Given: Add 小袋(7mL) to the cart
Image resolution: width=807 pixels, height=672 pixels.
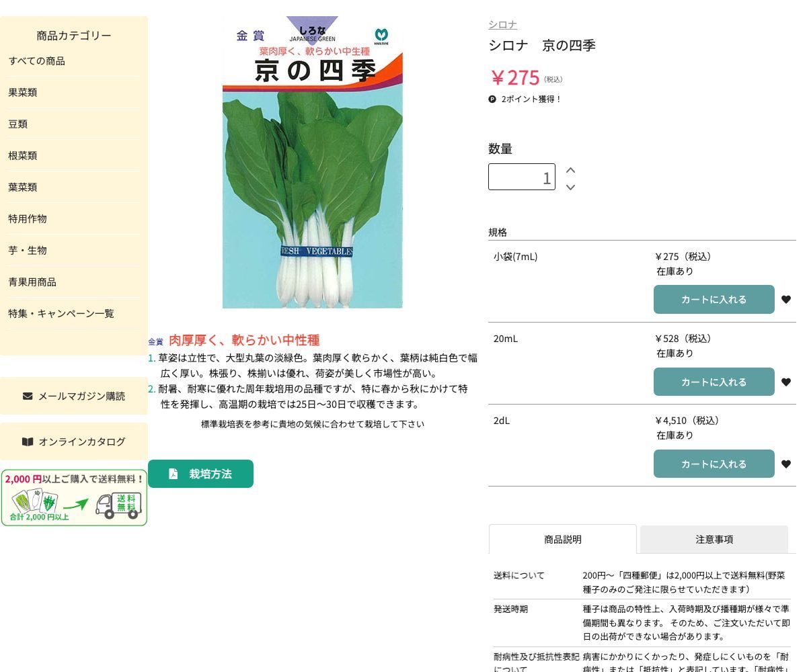Looking at the screenshot, I should (x=714, y=299).
